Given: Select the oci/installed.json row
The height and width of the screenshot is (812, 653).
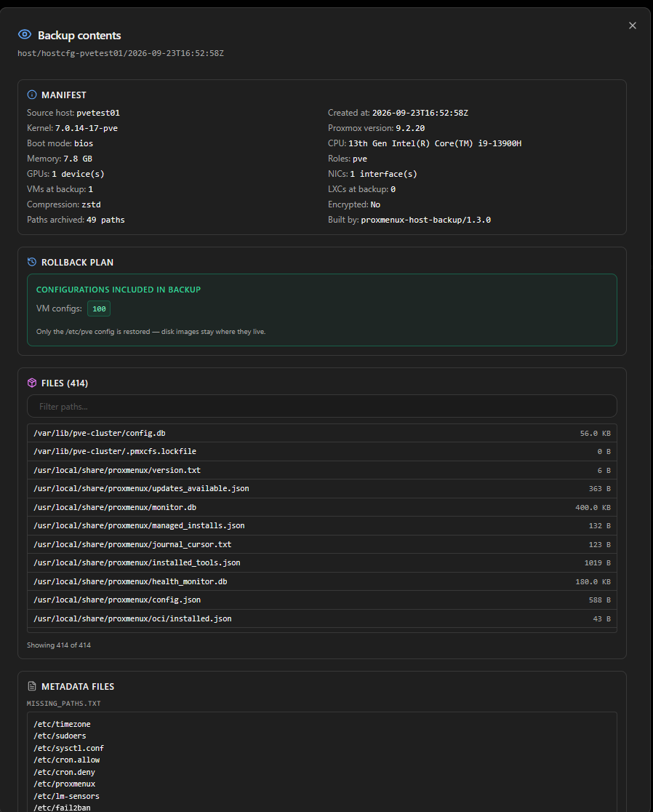Looking at the screenshot, I should (322, 618).
